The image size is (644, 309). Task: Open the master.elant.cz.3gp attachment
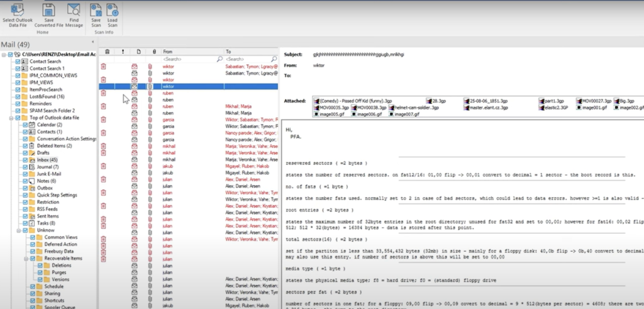click(487, 108)
